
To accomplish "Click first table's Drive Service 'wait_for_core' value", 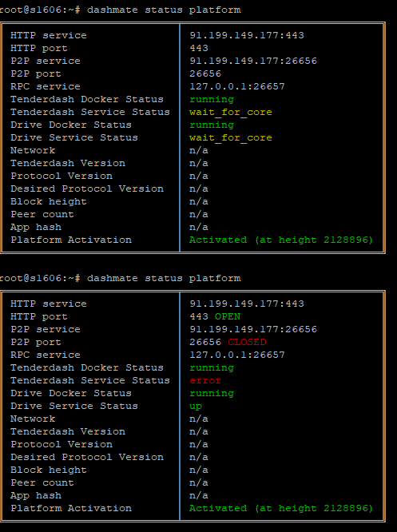I will 231,137.
